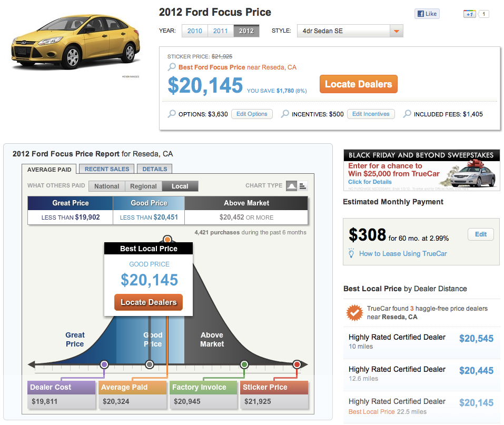
Task: Click the magnifier icon beside INCENTIVES
Action: pyautogui.click(x=285, y=114)
